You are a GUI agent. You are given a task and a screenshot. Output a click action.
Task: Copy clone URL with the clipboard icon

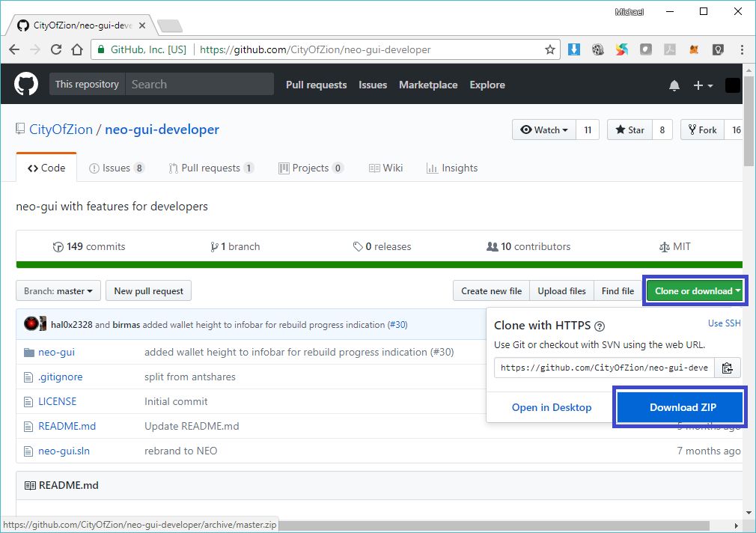(x=727, y=368)
